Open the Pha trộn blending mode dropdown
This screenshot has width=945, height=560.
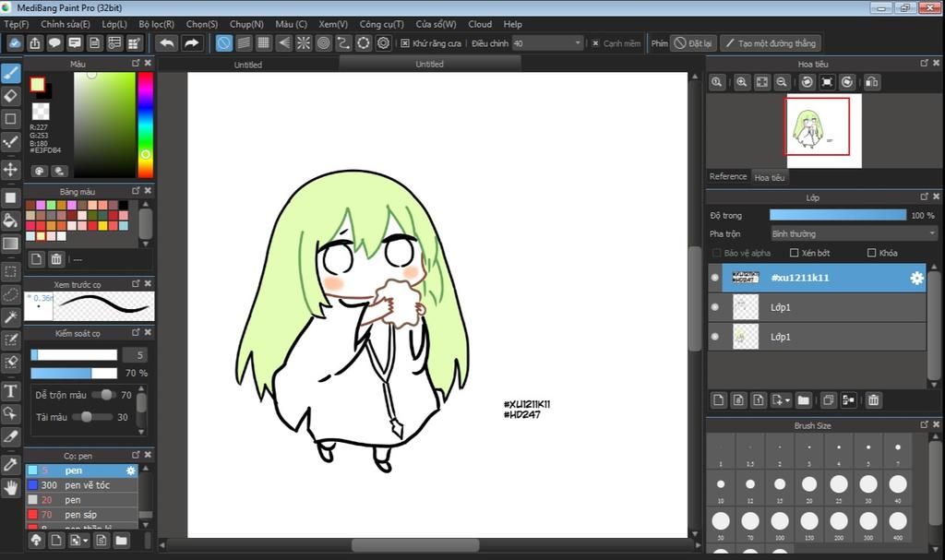point(854,233)
